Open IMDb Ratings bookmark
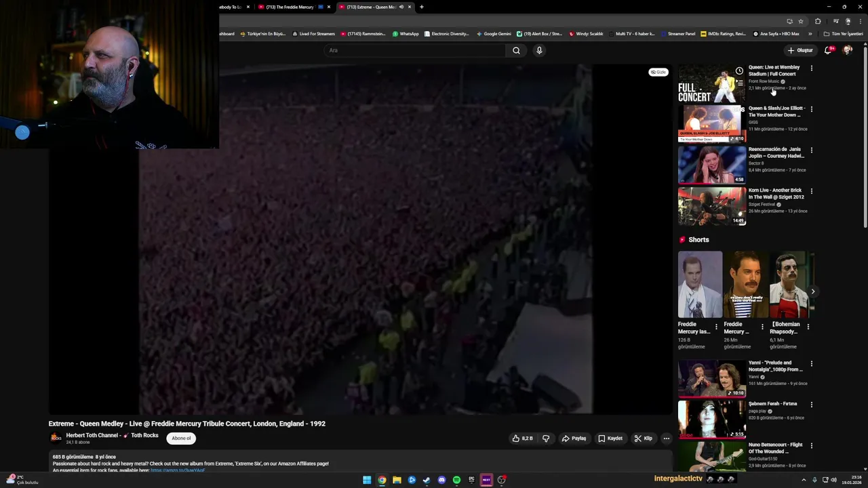868x488 pixels. (724, 34)
